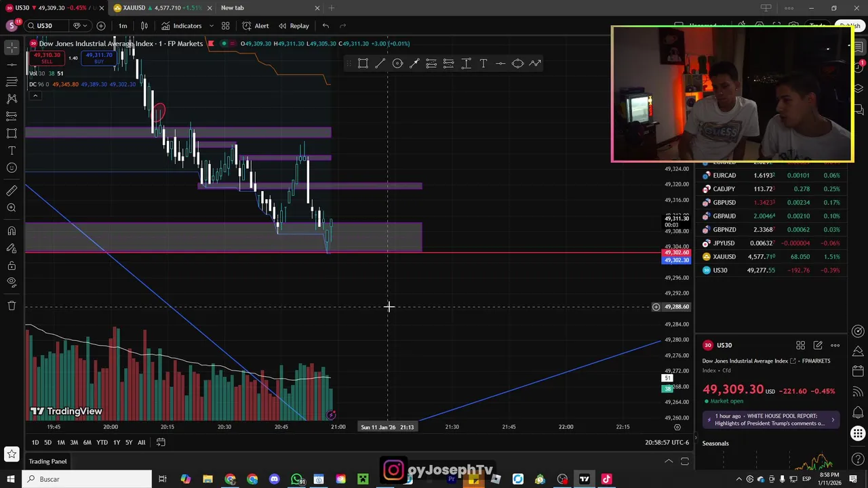Screen dimensions: 868x488
Task: Select the US30 browser tab
Action: point(54,7)
